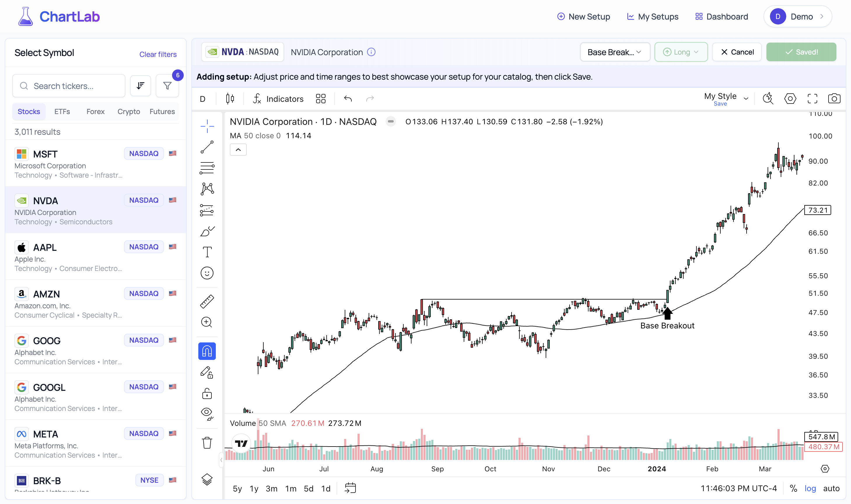
Task: Select the text annotation tool
Action: 207,252
